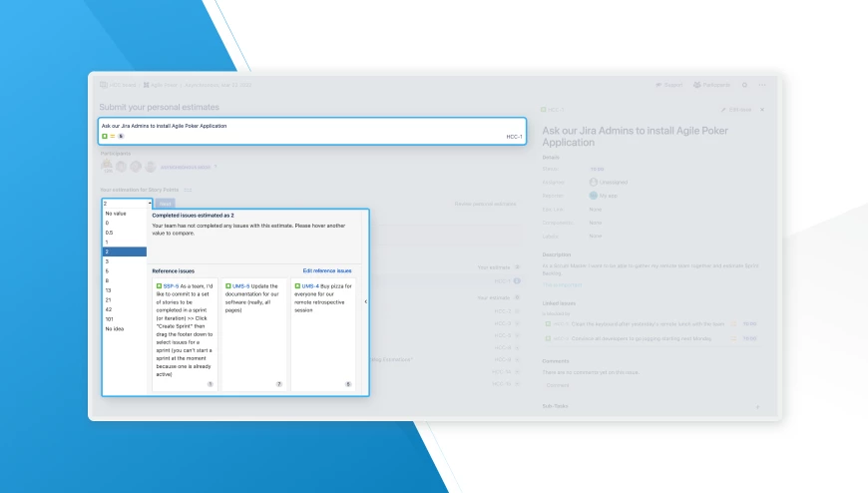Select estimate 101 in the dropdown list
Screen dimensions: 868x493
click(x=125, y=319)
